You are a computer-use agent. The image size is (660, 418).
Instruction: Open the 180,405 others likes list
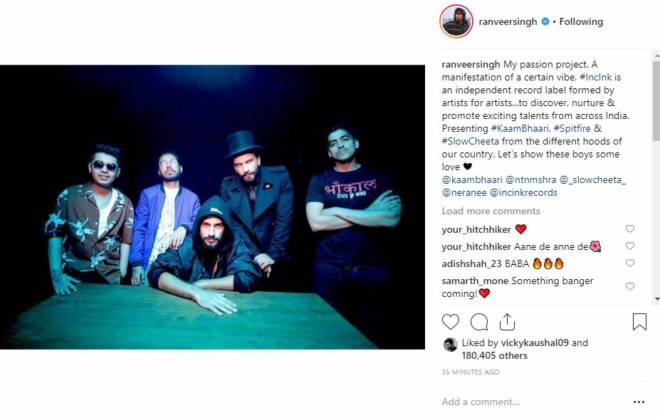pos(494,356)
